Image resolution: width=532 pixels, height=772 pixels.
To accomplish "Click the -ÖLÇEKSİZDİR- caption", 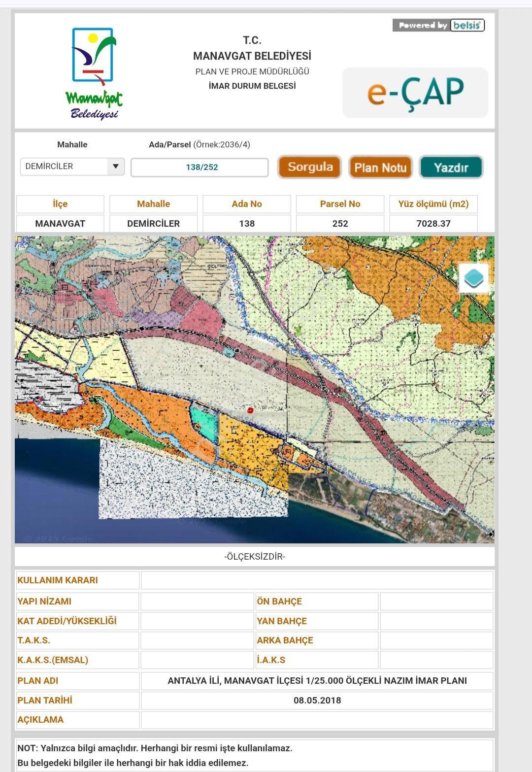I will click(255, 557).
